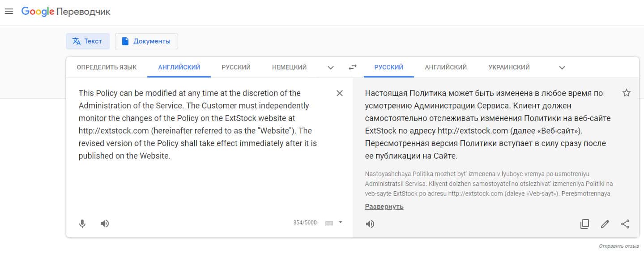Select Украинский as target language
This screenshot has height=254, width=644.
pos(509,67)
